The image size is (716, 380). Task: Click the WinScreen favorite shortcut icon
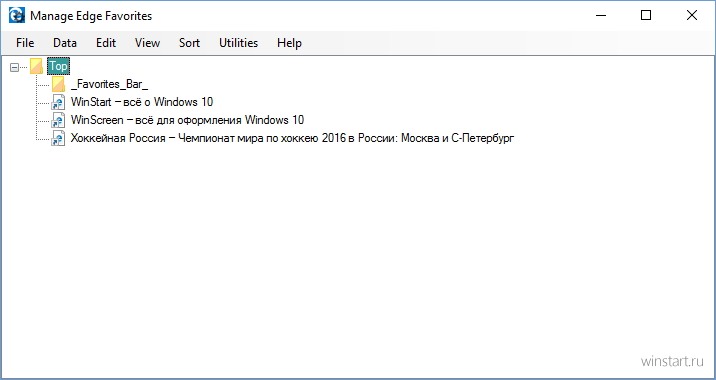[58, 120]
